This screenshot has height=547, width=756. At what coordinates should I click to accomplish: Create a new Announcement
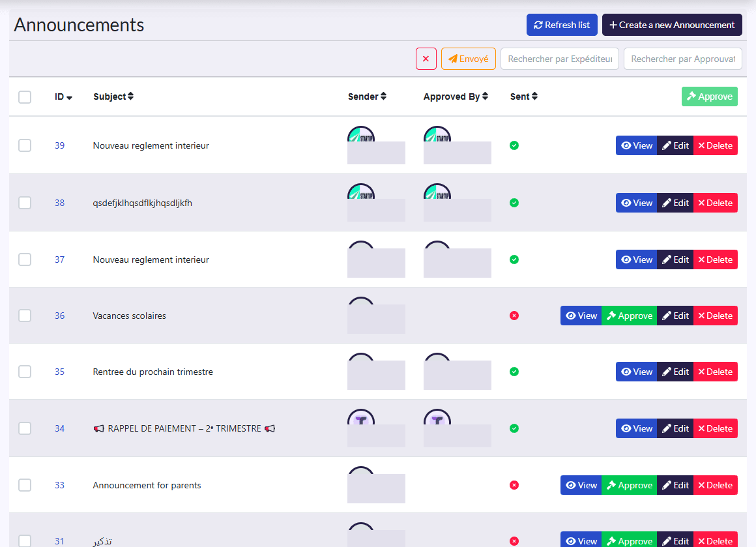pyautogui.click(x=672, y=25)
